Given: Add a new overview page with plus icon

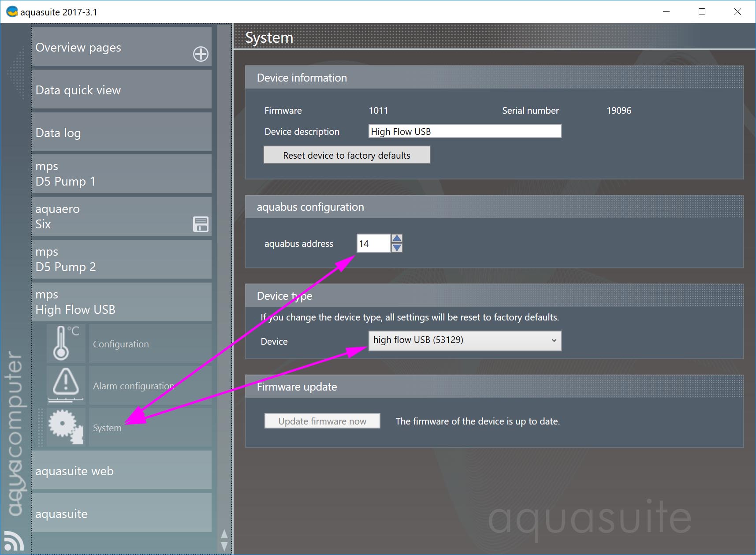Looking at the screenshot, I should [x=201, y=54].
